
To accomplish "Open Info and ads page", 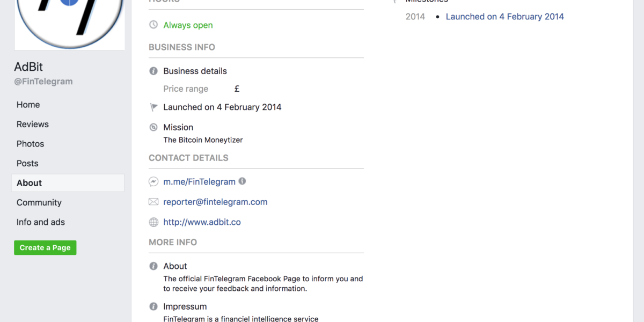I will point(41,222).
